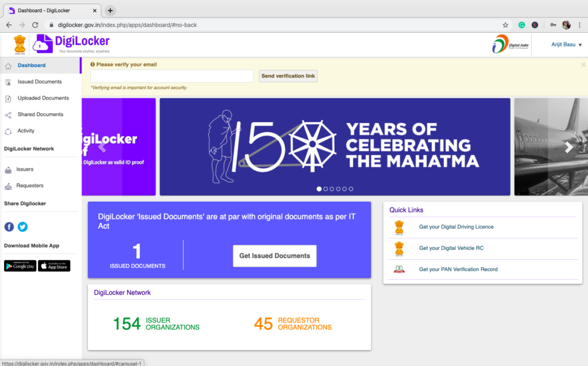Share DigiLocker via Facebook icon
The image size is (588, 366).
9,227
